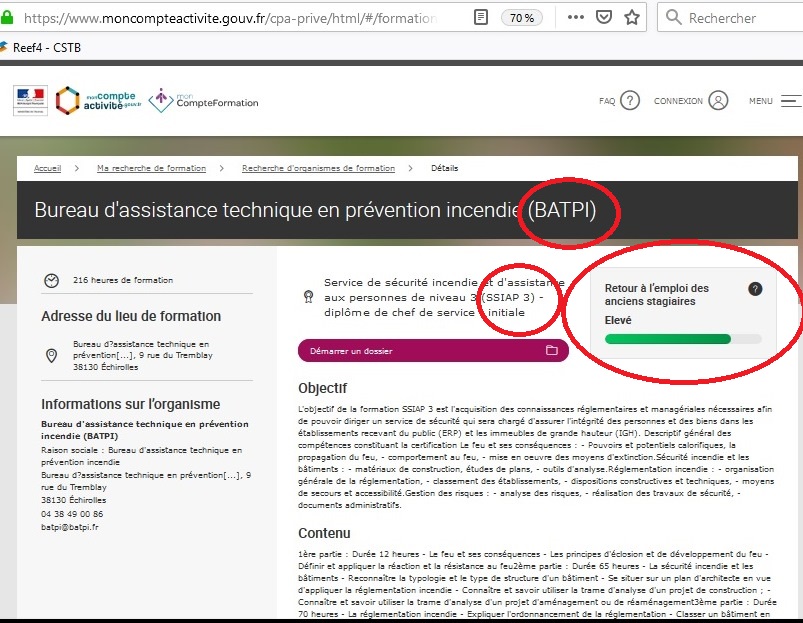Click the CONNEXION user profile icon
803x623 pixels.
[x=718, y=101]
